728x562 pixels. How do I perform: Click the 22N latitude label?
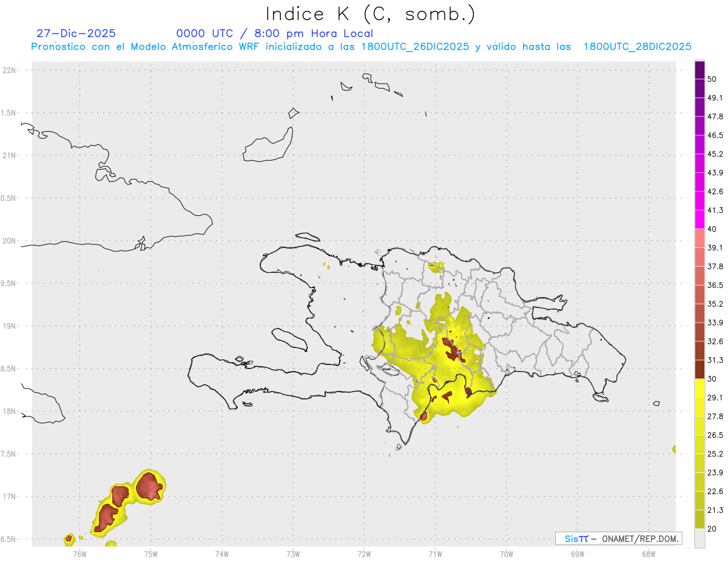9,70
